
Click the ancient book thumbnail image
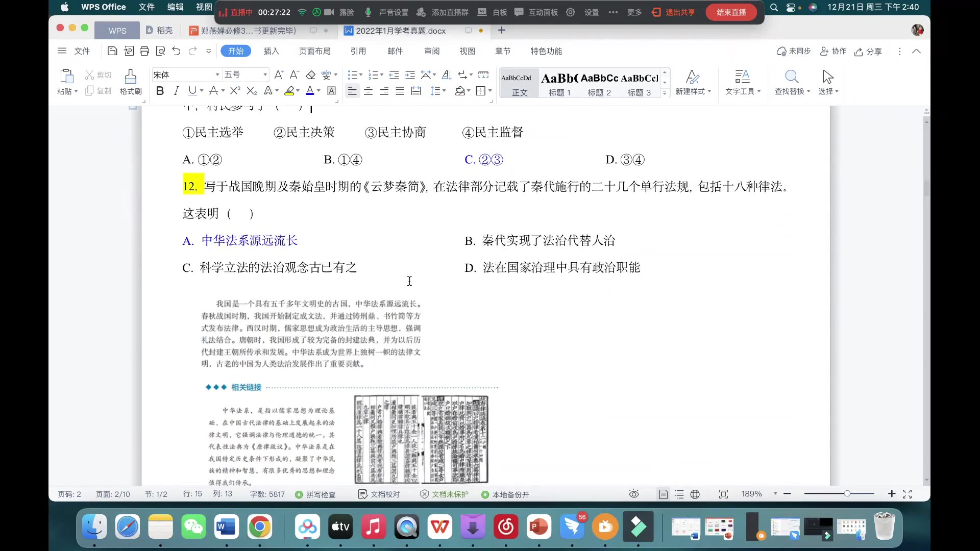click(422, 439)
